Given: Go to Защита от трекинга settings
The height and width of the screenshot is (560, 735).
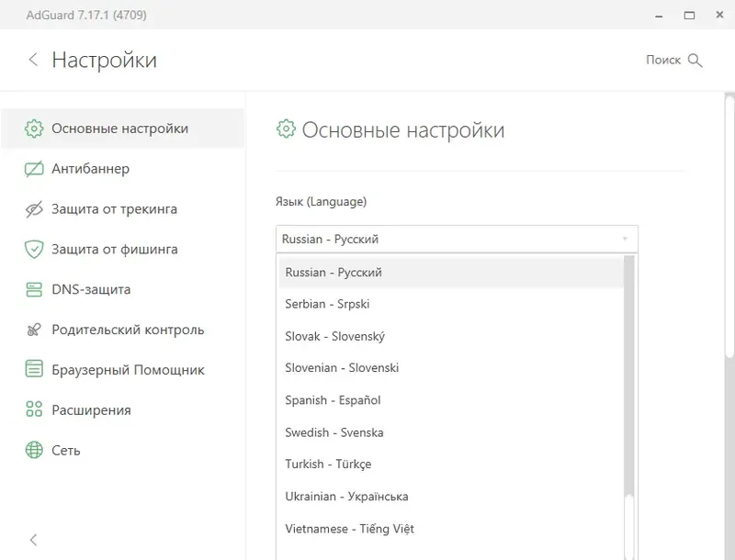Looking at the screenshot, I should [123, 208].
